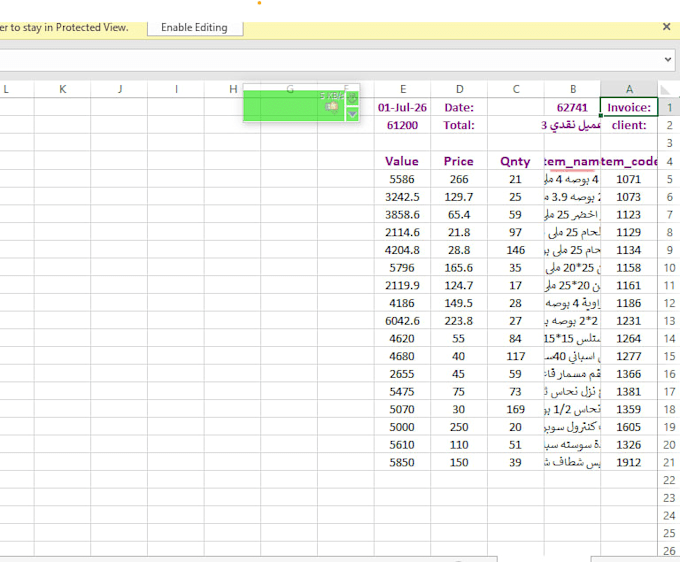680x562 pixels.
Task: Select row 25 header
Action: tap(669, 533)
